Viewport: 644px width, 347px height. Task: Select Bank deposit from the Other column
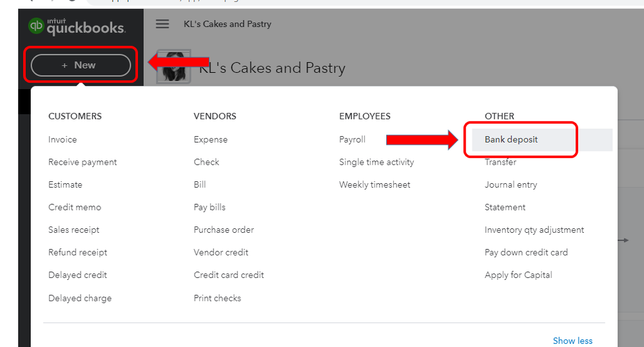pos(511,139)
